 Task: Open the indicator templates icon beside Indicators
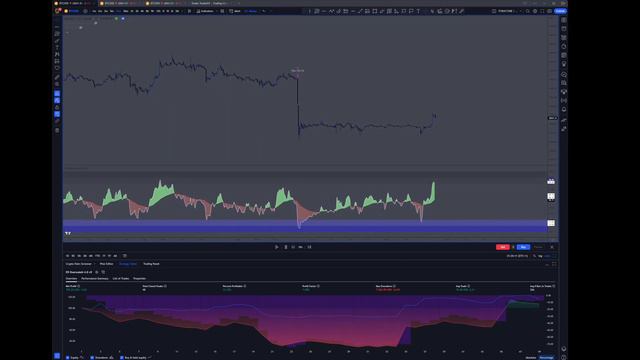[222, 11]
